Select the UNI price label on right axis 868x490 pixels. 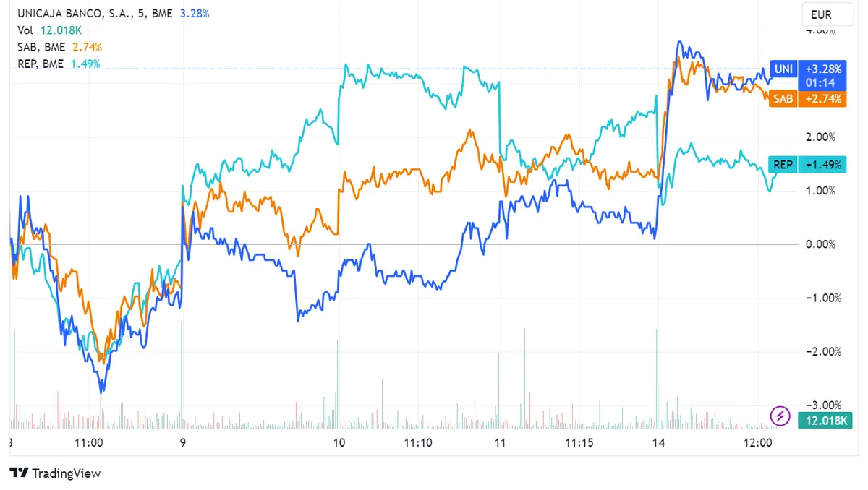pyautogui.click(x=783, y=69)
